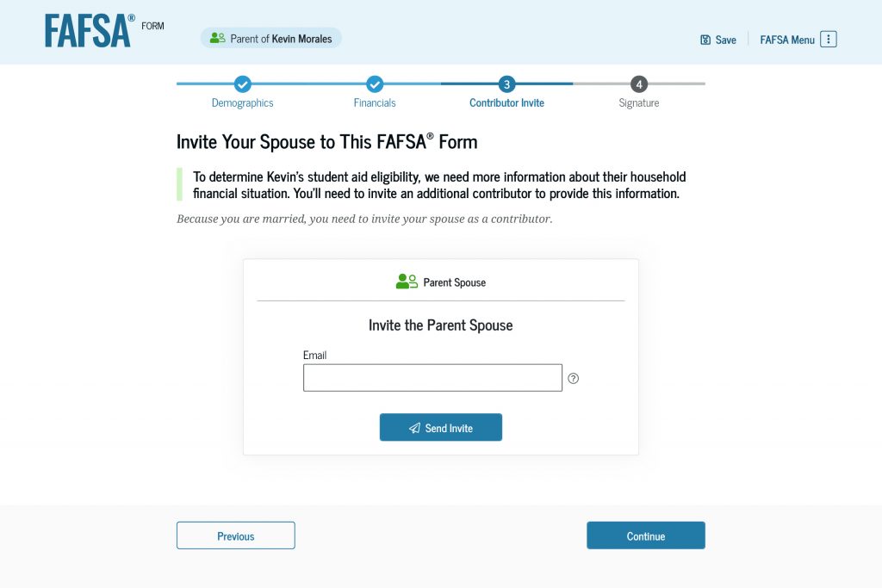The height and width of the screenshot is (588, 882).
Task: Click the Save link in the header
Action: pyautogui.click(x=724, y=39)
